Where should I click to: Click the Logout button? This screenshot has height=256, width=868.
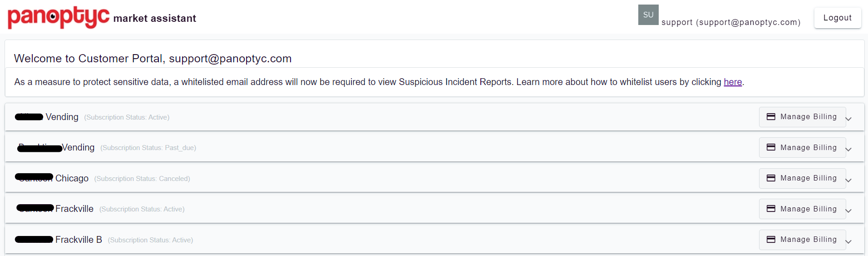838,18
